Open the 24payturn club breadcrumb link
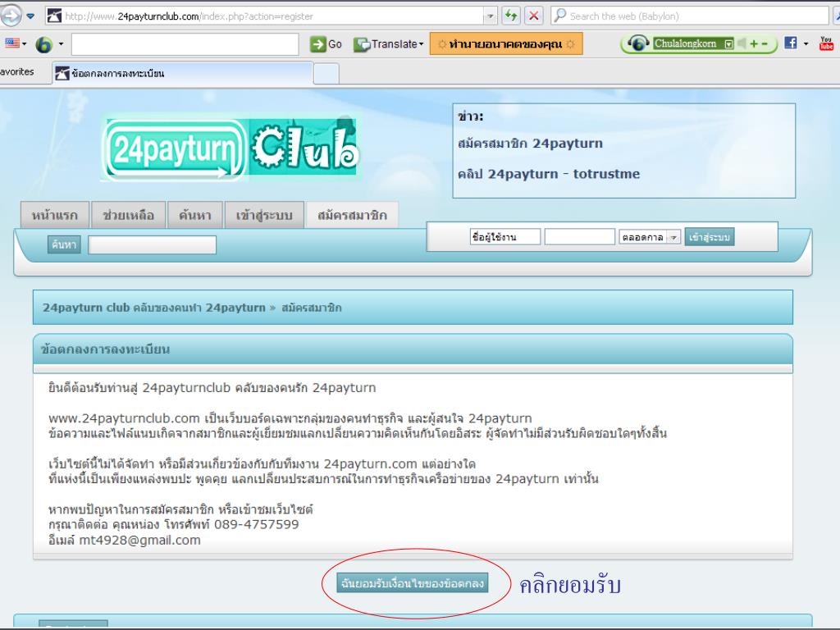The image size is (840, 630). point(153,308)
